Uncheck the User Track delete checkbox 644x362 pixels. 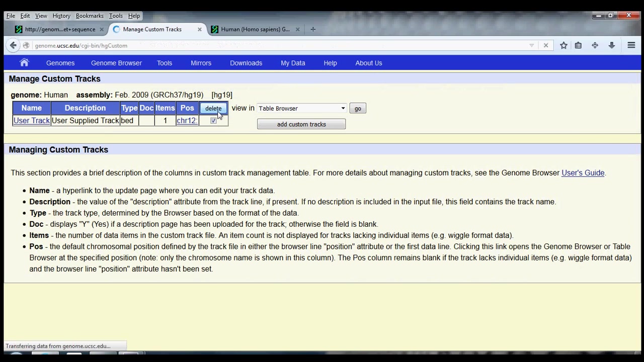click(x=213, y=121)
